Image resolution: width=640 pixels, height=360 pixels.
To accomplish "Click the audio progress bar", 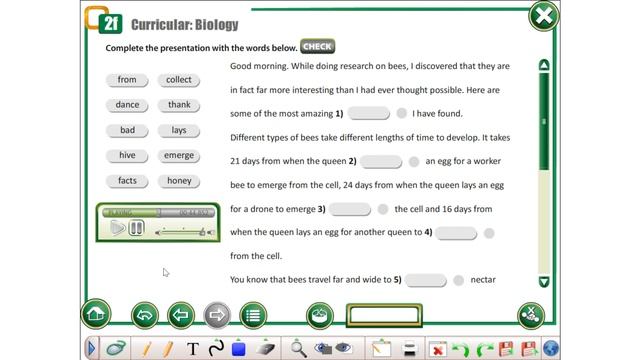I will coord(158,212).
